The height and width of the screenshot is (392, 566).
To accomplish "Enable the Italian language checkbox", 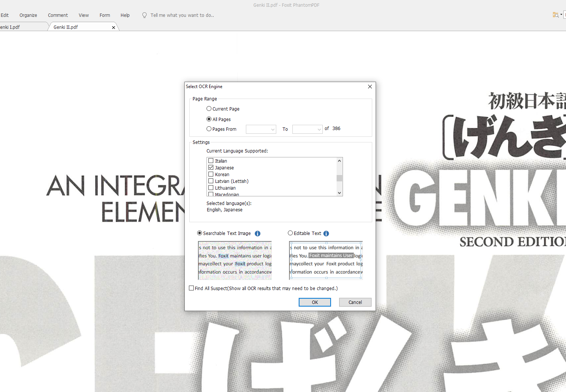I will click(x=211, y=161).
